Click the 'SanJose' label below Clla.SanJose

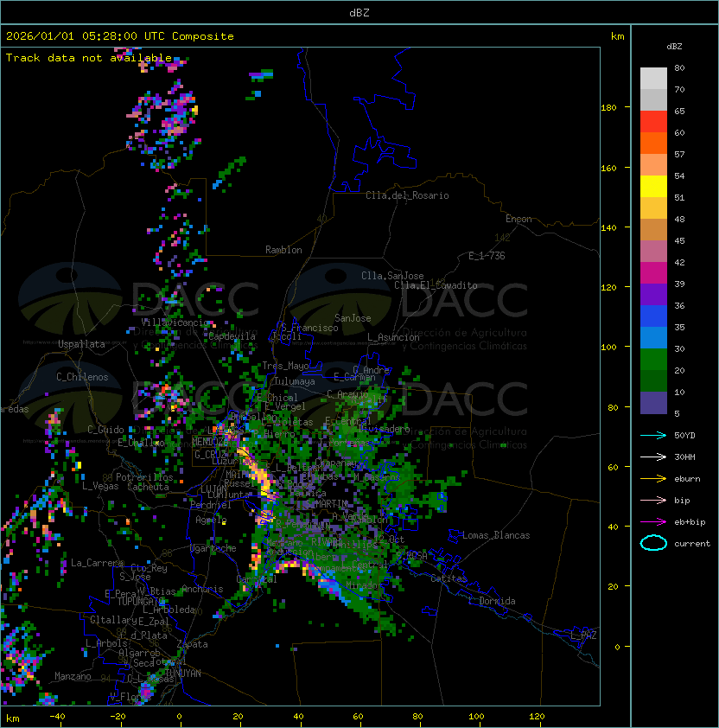coord(353,318)
